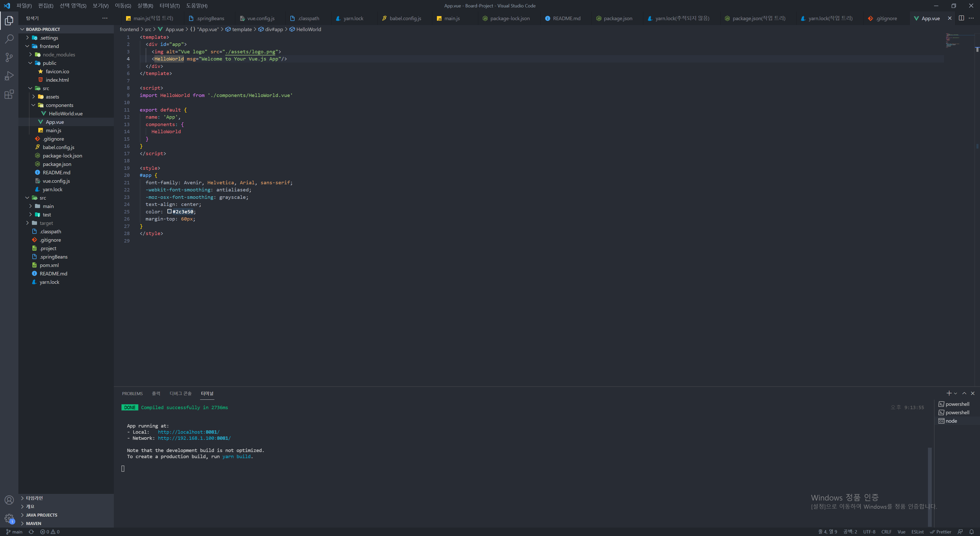
Task: Open the Manage gear icon
Action: coord(9,518)
